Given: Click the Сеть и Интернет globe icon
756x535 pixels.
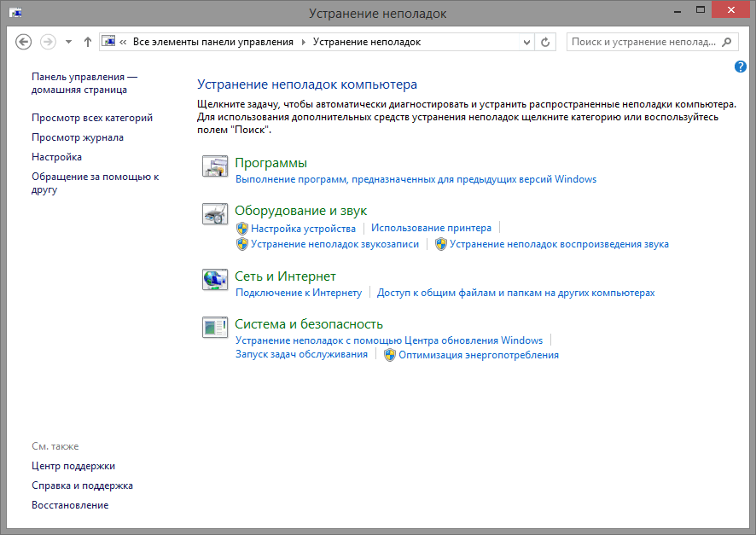Looking at the screenshot, I should 214,279.
